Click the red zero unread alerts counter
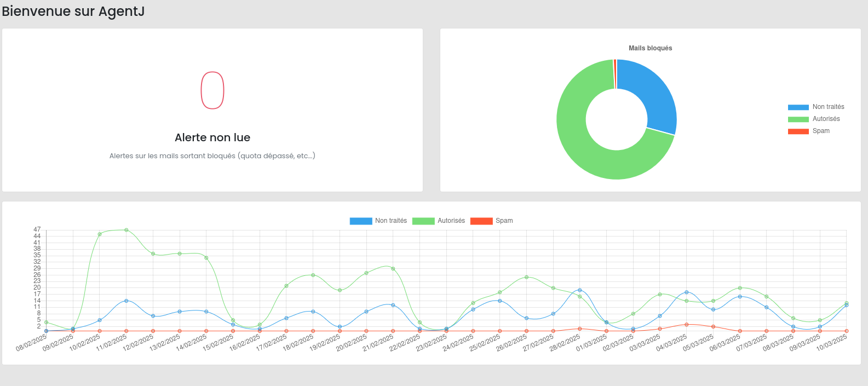 coord(212,90)
